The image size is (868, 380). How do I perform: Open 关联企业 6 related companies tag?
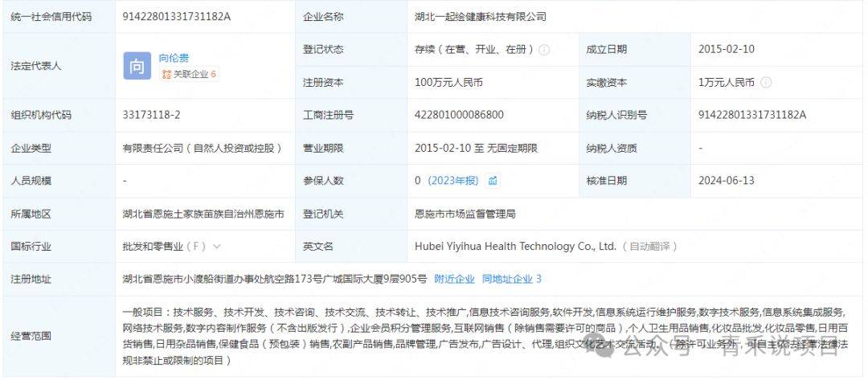189,74
